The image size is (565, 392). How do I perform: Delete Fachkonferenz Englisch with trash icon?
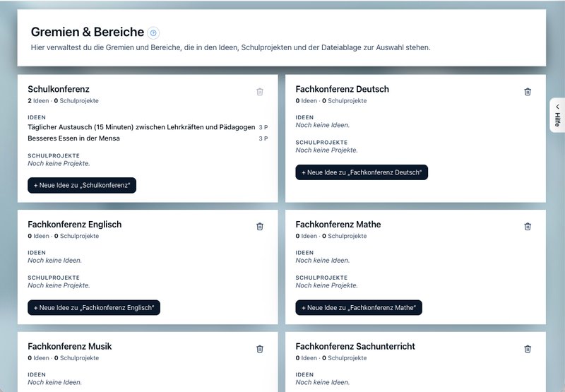pos(260,226)
